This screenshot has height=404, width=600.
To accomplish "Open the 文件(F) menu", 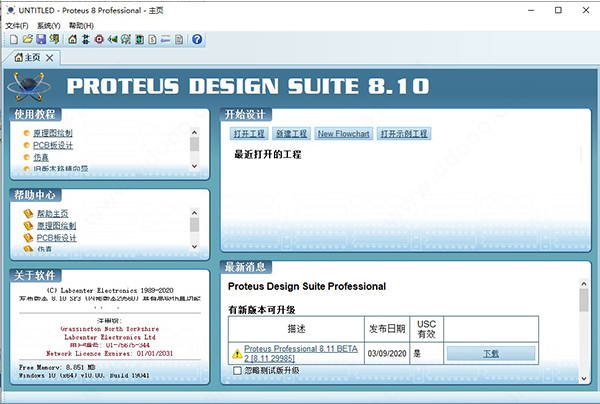I will click(x=17, y=26).
